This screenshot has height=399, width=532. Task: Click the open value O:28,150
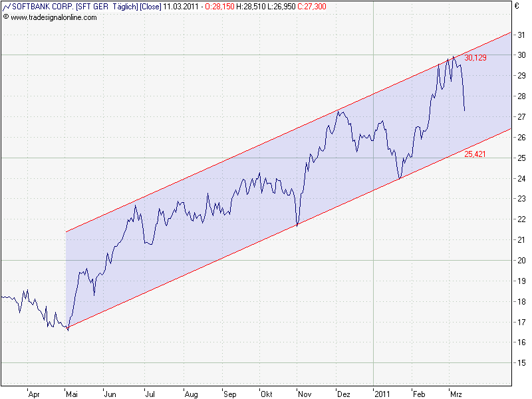coord(219,7)
